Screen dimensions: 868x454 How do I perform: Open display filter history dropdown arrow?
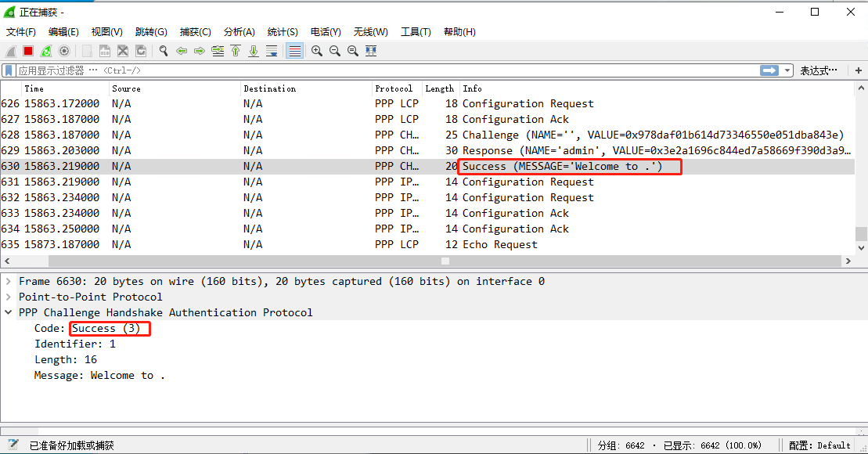point(787,70)
